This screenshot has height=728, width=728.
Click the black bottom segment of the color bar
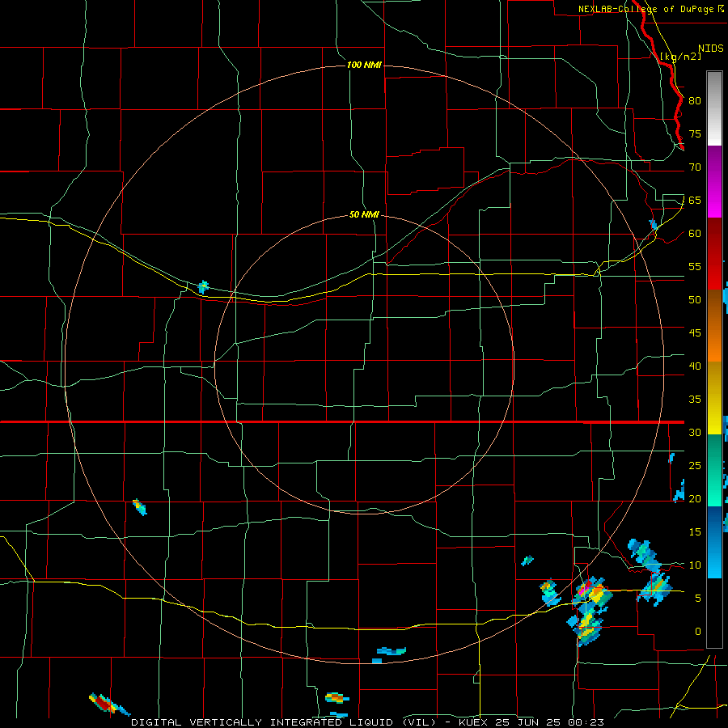714,612
